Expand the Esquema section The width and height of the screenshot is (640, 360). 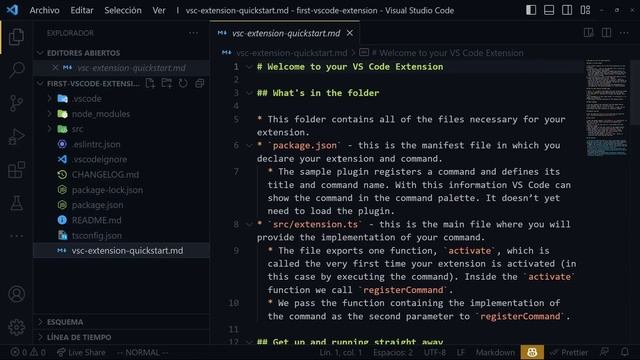click(x=40, y=322)
